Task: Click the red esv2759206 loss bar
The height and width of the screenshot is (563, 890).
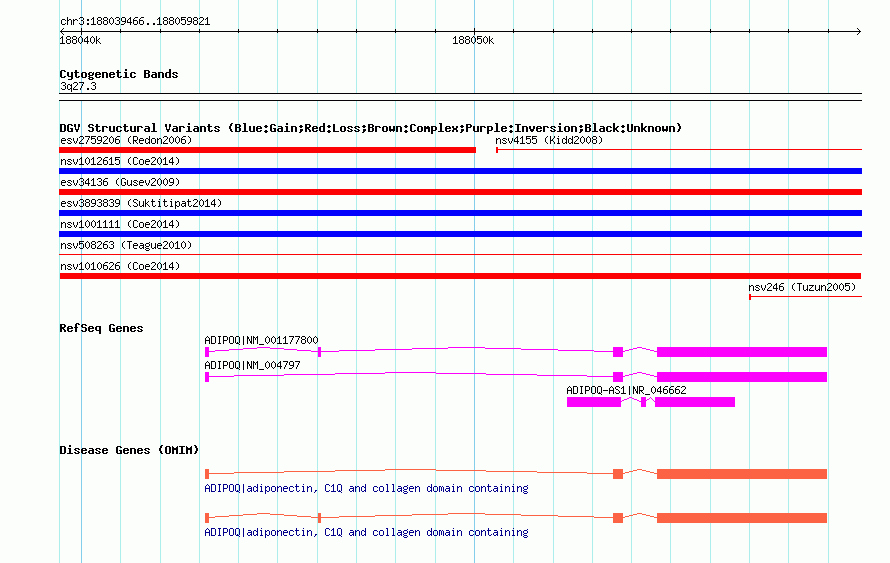Action: [x=267, y=150]
